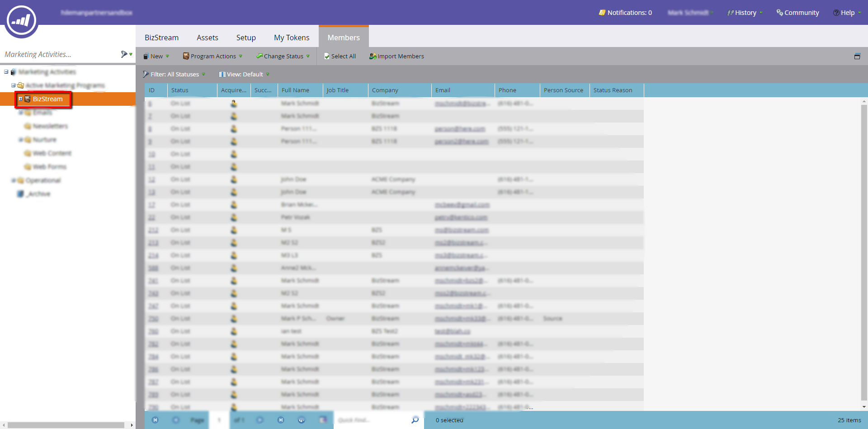The height and width of the screenshot is (429, 868).
Task: Select the BizStream program in the tree
Action: (47, 99)
